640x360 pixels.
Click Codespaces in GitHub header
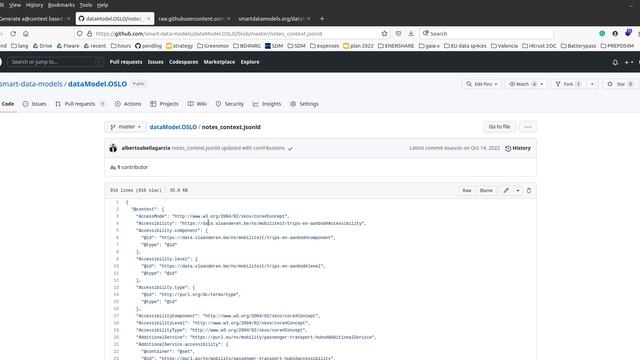coord(183,62)
